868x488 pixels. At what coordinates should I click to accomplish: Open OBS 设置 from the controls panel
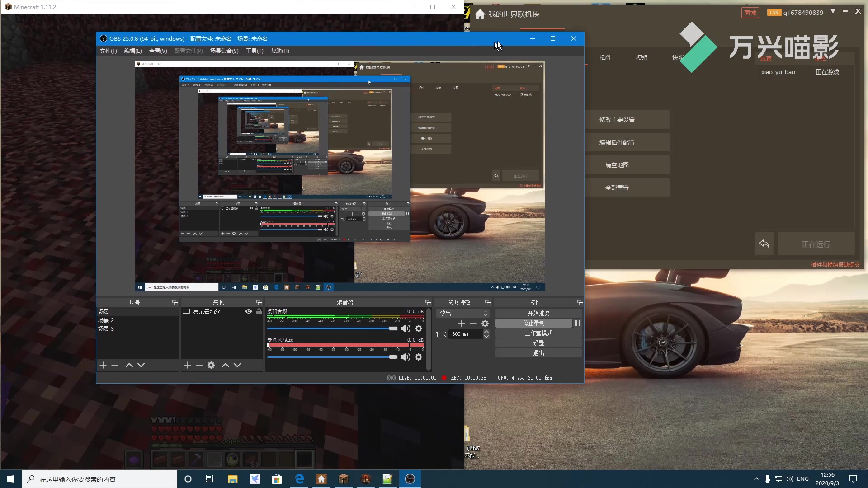[539, 343]
